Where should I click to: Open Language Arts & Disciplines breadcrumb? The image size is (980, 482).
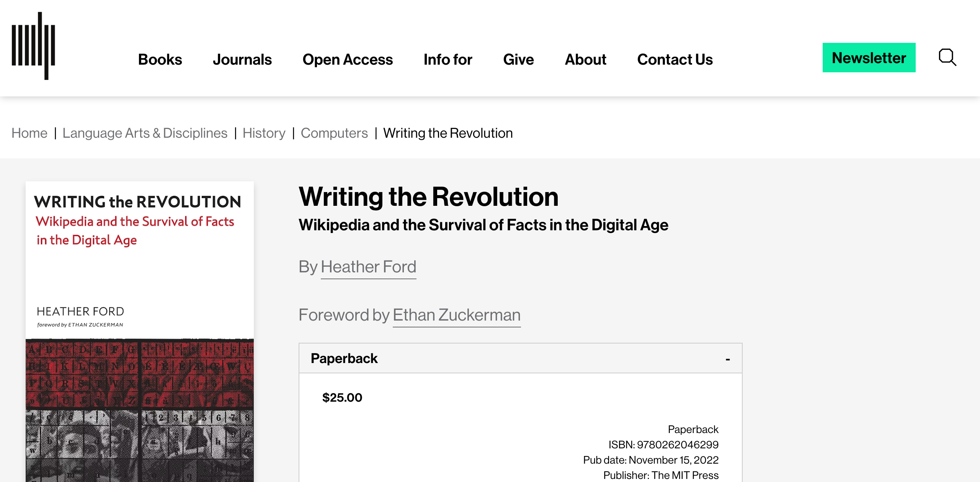tap(145, 133)
